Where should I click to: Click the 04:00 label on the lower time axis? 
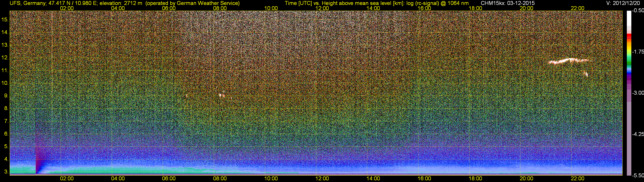pyautogui.click(x=118, y=179)
